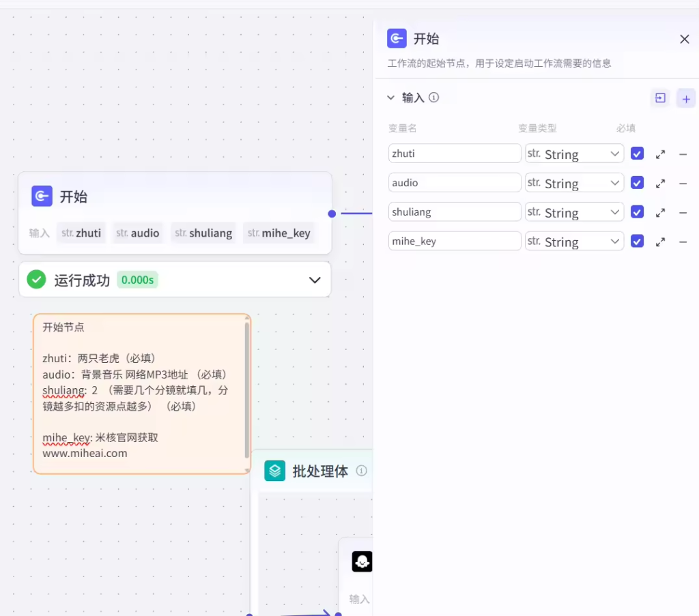The image size is (699, 616).
Task: Collapse the 输入 section chevron
Action: point(391,98)
